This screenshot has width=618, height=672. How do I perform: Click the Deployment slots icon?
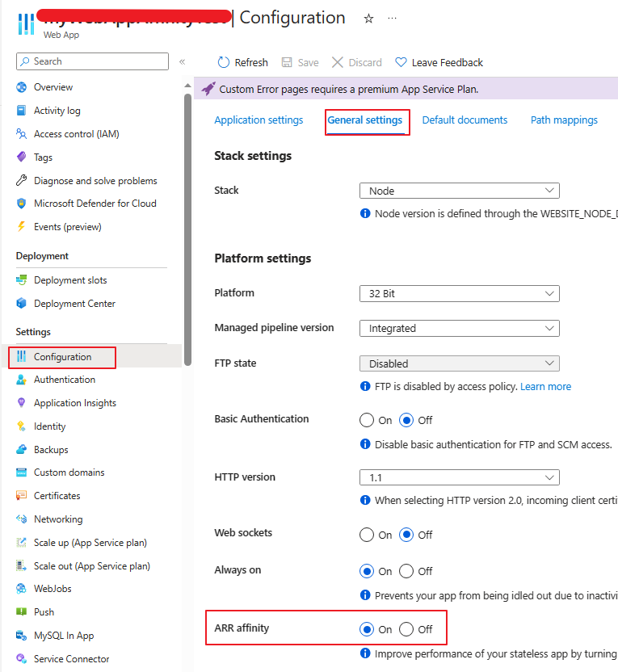click(22, 279)
